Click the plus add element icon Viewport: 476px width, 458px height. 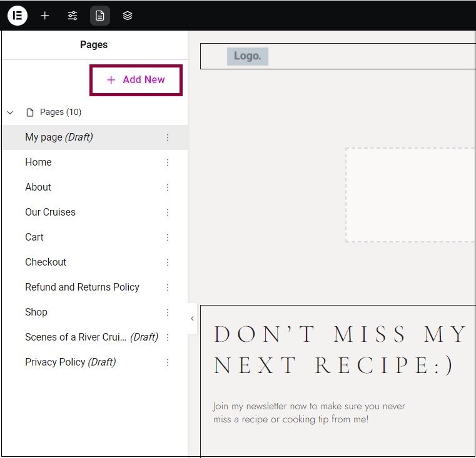click(x=45, y=16)
